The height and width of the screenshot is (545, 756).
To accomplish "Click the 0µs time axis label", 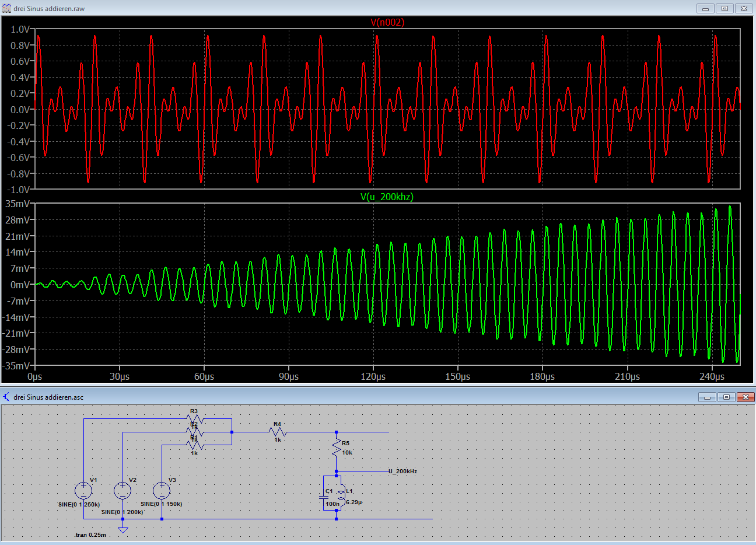I will click(x=35, y=376).
